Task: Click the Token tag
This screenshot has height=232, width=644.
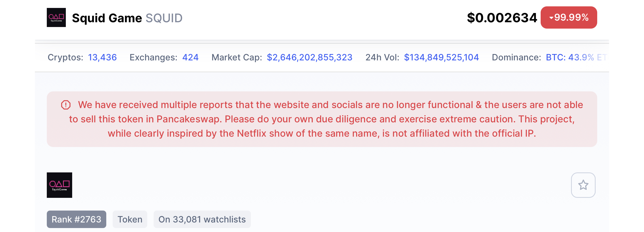Action: tap(130, 219)
